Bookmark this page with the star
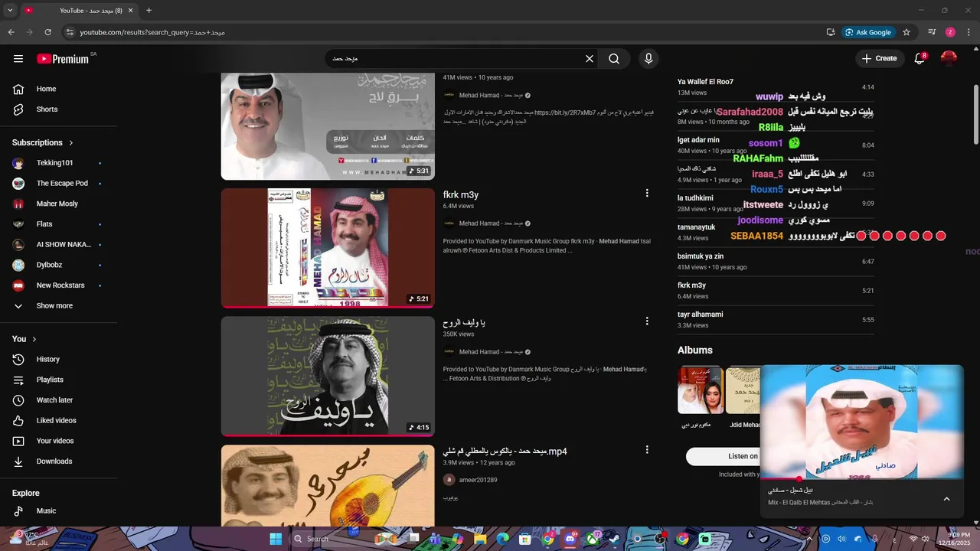This screenshot has height=551, width=980. click(906, 32)
